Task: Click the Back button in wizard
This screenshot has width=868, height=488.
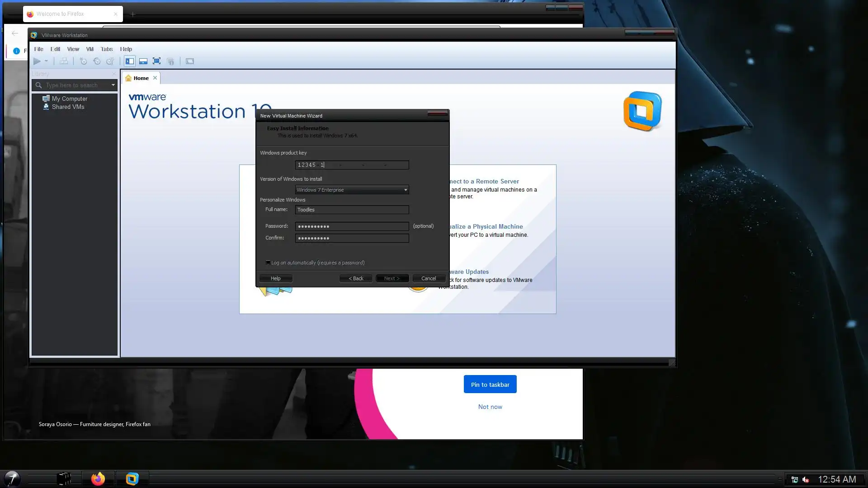Action: click(356, 278)
